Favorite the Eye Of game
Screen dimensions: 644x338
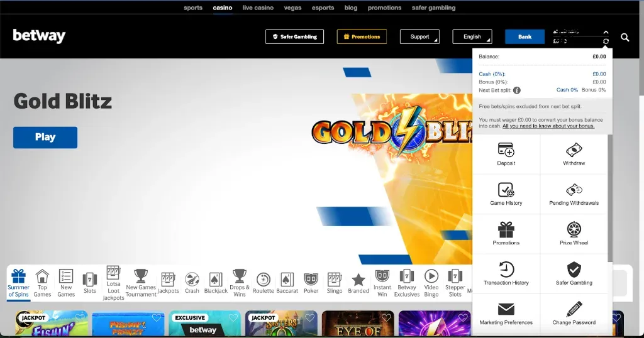(387, 317)
